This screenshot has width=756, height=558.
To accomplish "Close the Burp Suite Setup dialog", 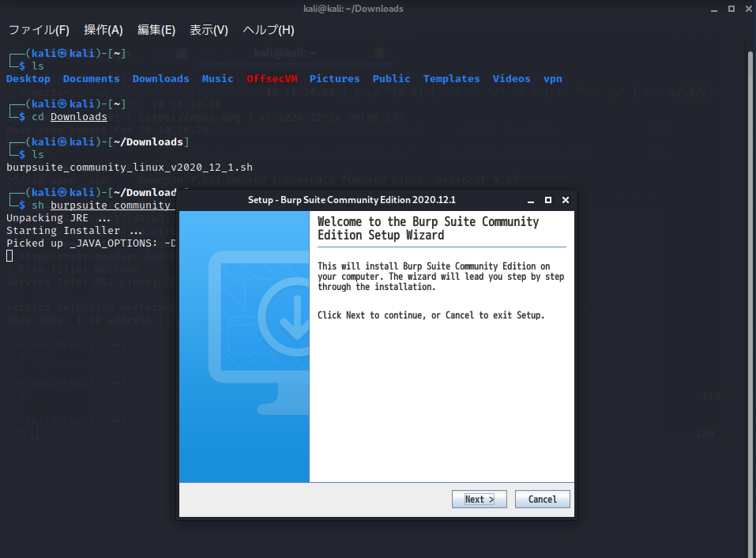I will (565, 200).
